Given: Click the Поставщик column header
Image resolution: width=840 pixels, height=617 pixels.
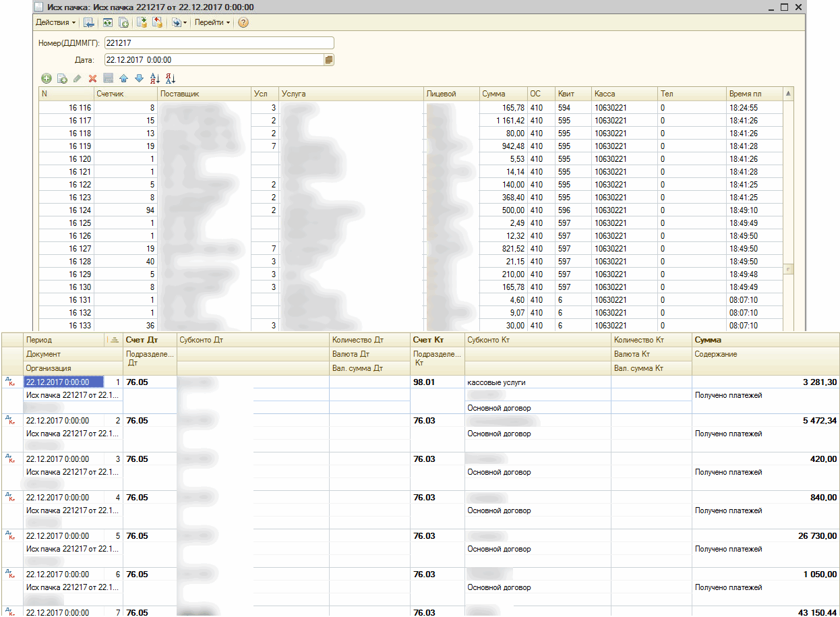Looking at the screenshot, I should tap(180, 94).
